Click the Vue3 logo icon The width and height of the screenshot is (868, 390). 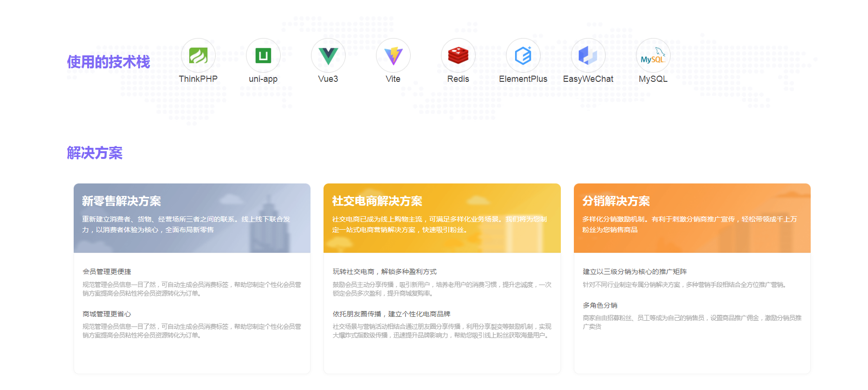click(328, 56)
